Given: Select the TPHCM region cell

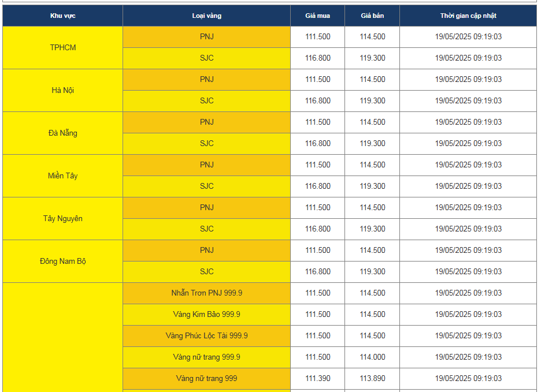Looking at the screenshot, I should 62,47.
